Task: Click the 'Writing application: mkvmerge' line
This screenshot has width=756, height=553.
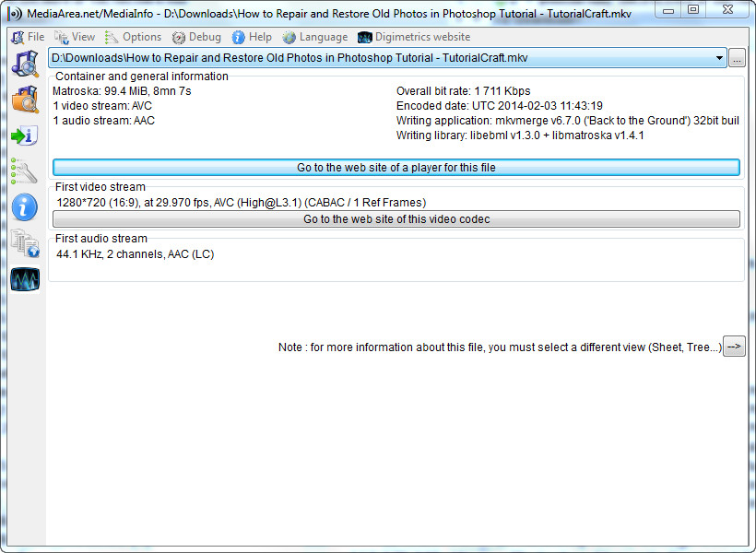Action: (x=568, y=121)
